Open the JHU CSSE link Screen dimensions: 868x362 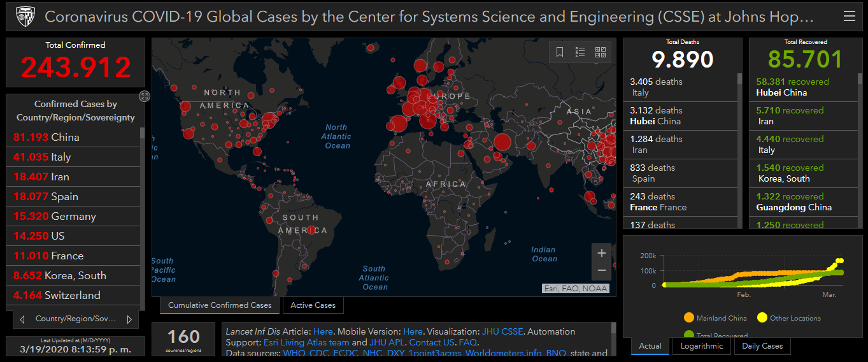[502, 331]
